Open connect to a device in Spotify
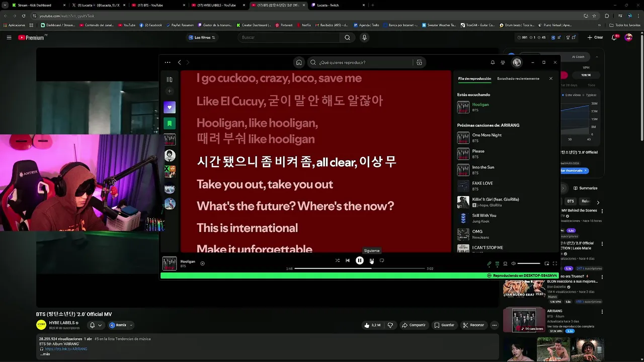Image resolution: width=644 pixels, height=362 pixels. tap(505, 263)
